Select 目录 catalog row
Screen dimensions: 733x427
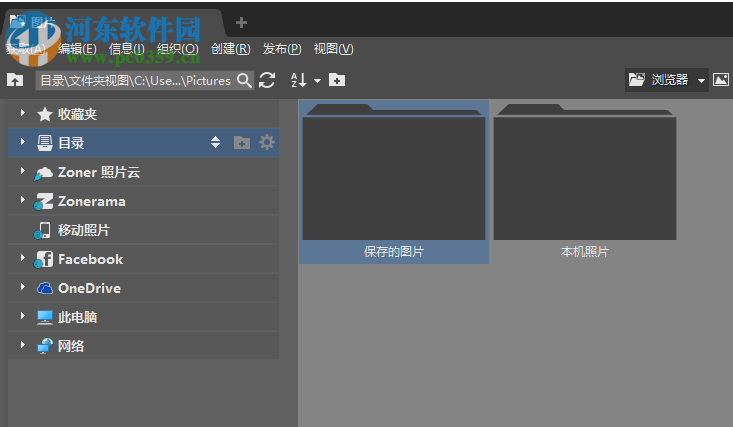click(x=144, y=143)
